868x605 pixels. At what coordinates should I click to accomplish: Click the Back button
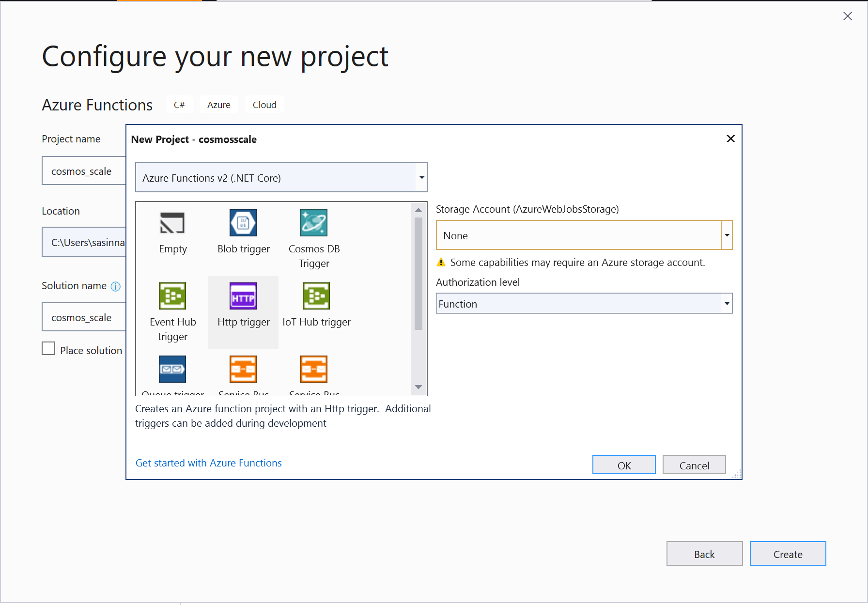pos(704,554)
